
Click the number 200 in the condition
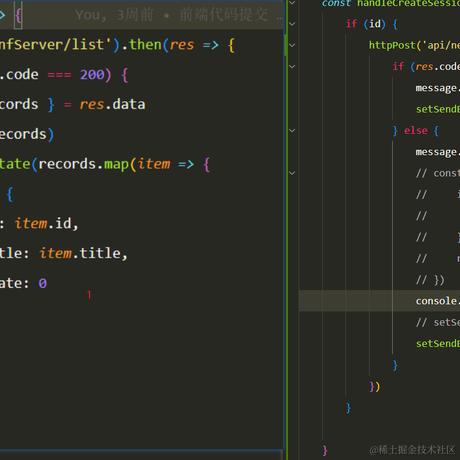click(92, 74)
